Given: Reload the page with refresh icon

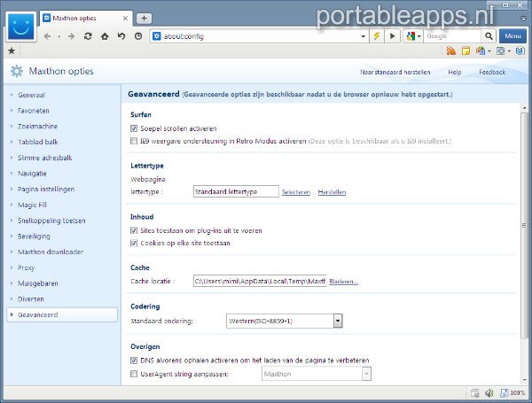Looking at the screenshot, I should point(88,36).
